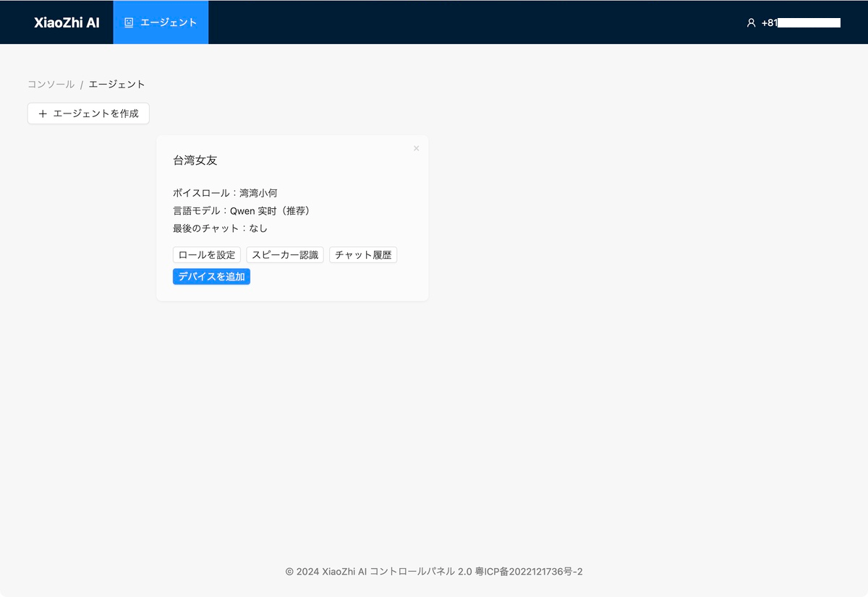
Task: Open the account menu showing +81 number
Action: pos(793,22)
